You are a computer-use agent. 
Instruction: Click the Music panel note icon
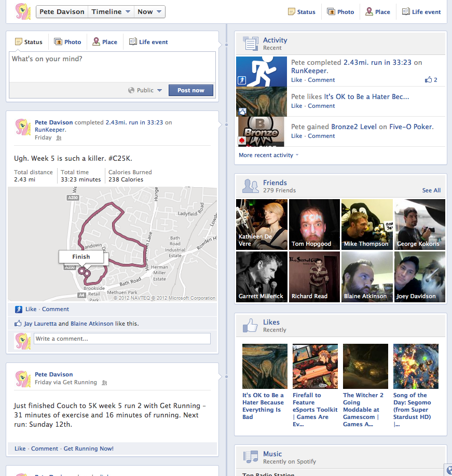pos(251,457)
